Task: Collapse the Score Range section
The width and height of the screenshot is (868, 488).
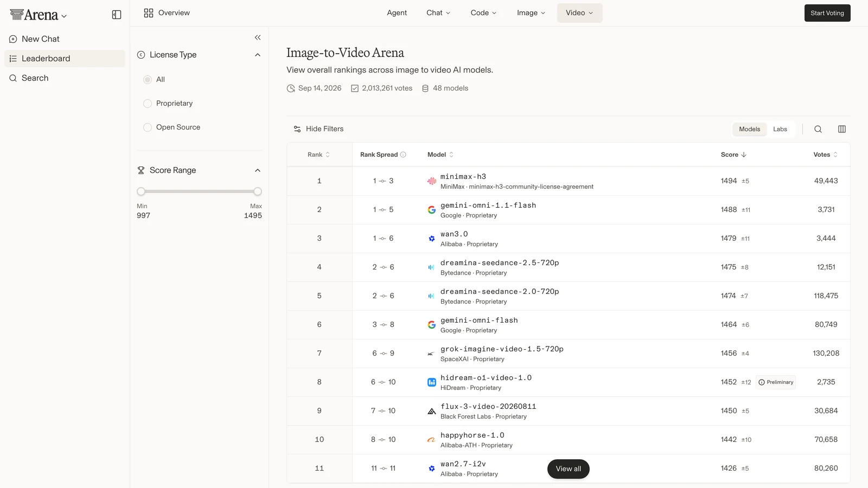Action: pyautogui.click(x=258, y=170)
